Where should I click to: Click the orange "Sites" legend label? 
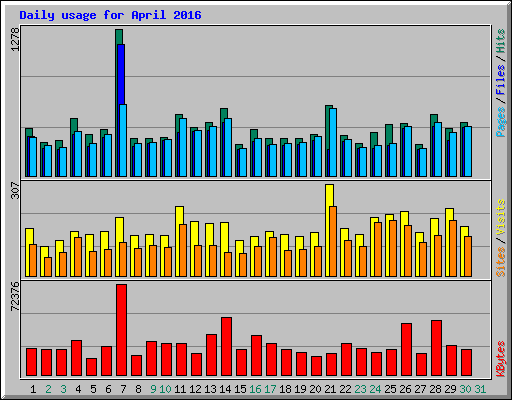(501, 262)
